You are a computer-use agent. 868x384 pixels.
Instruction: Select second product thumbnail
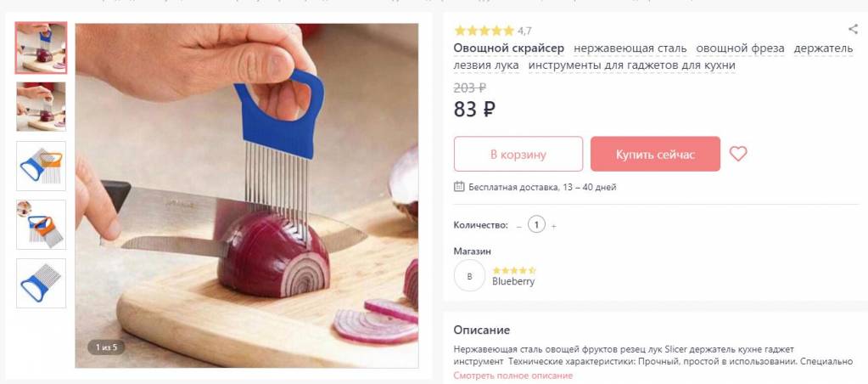pos(41,106)
